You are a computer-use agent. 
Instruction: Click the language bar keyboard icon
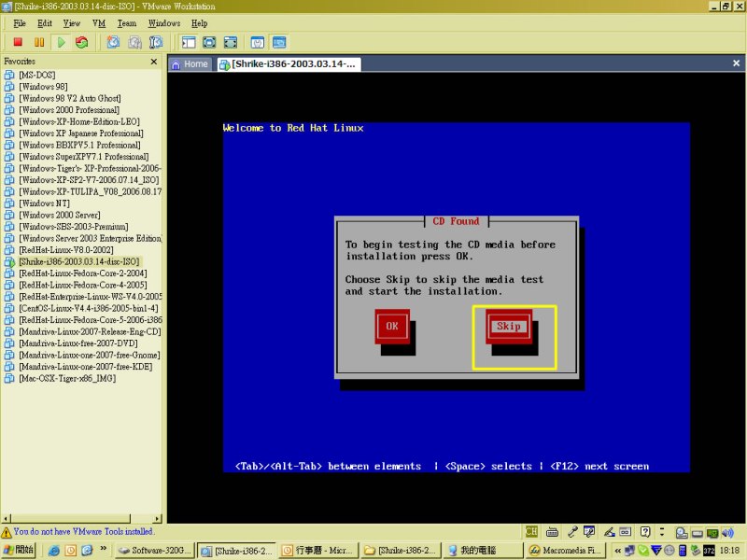(552, 531)
